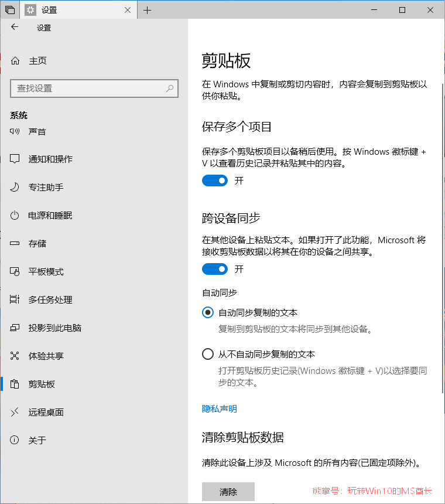
Task: Turn off 跨设备同步 toggle
Action: click(x=215, y=269)
